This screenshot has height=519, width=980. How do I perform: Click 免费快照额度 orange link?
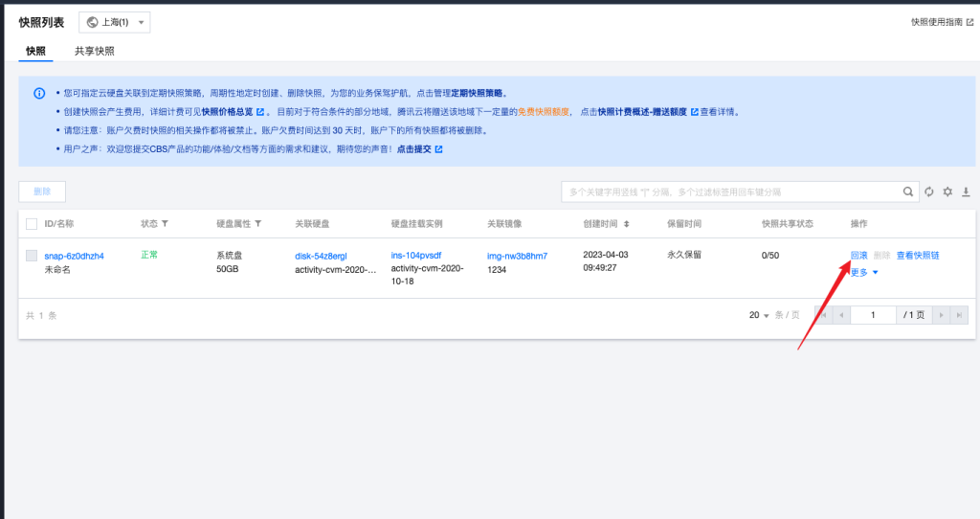[544, 112]
